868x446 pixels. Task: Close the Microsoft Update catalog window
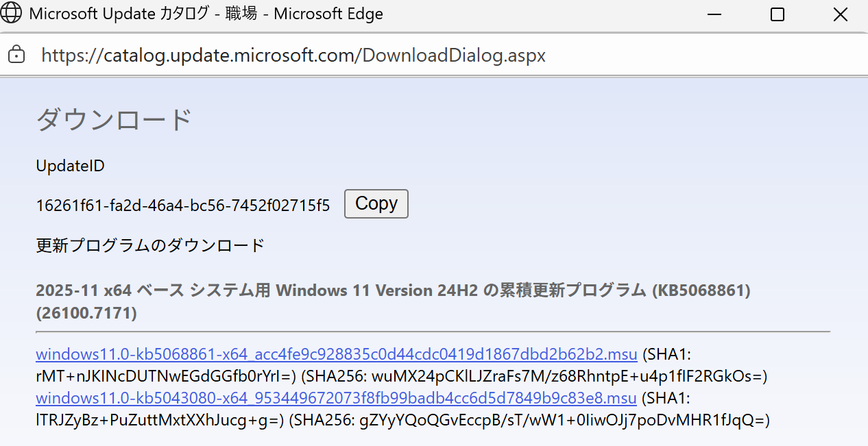[x=840, y=14]
